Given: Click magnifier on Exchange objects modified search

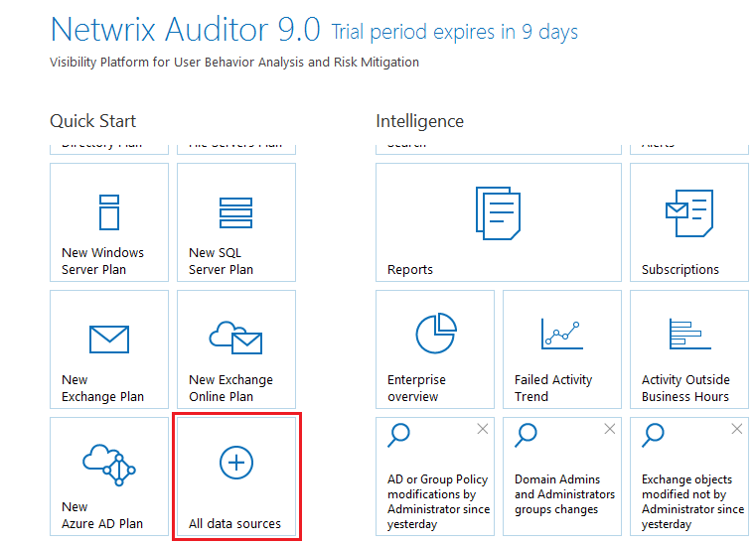Looking at the screenshot, I should (x=653, y=435).
